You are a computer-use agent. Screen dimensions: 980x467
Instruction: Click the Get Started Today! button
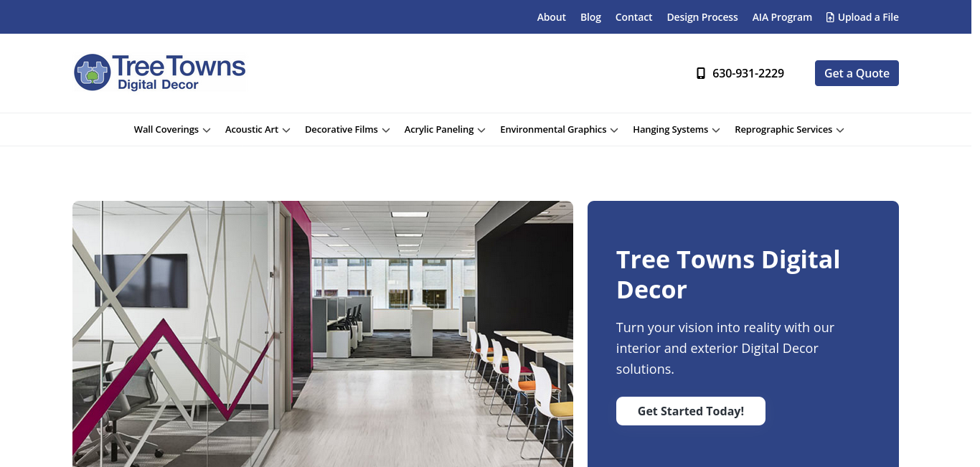(691, 411)
